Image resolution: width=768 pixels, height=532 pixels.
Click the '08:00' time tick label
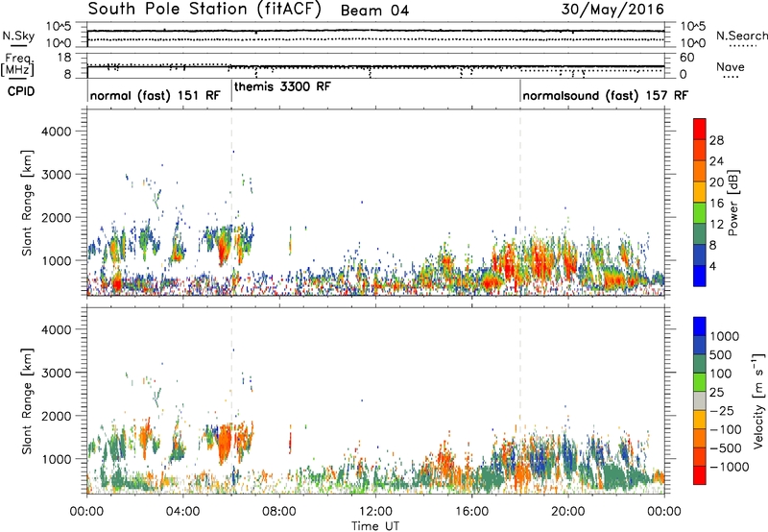[x=279, y=512]
